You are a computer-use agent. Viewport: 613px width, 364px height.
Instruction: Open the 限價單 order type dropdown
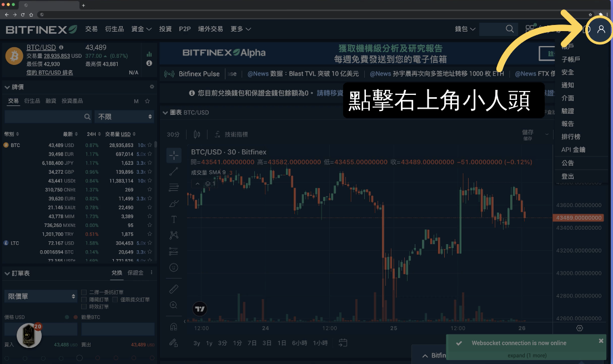coord(41,296)
